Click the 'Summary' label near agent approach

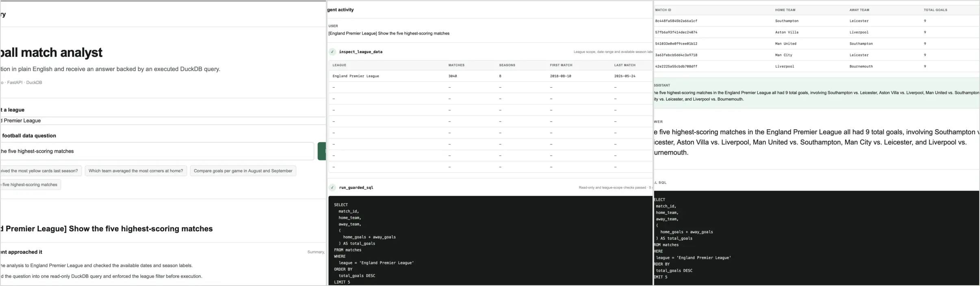(x=316, y=252)
